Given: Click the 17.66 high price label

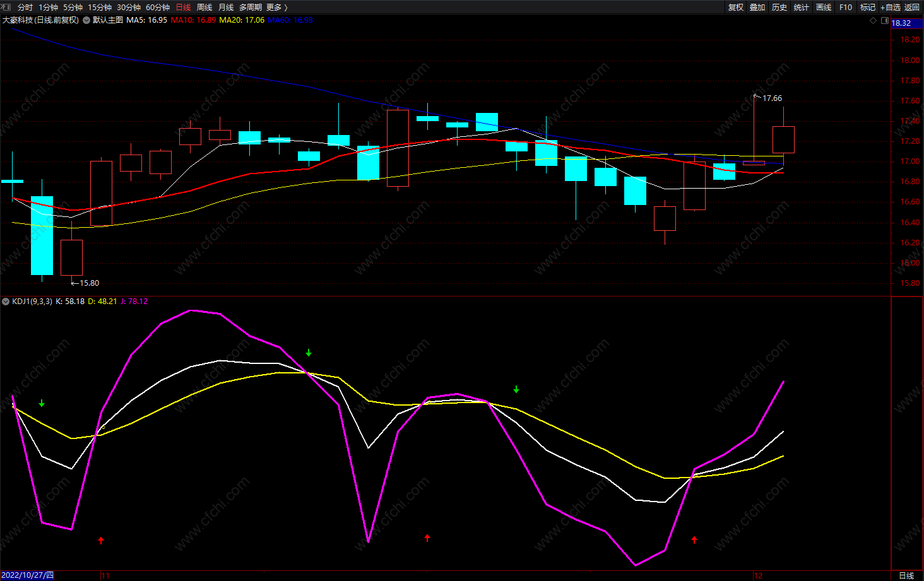Looking at the screenshot, I should click(x=772, y=98).
